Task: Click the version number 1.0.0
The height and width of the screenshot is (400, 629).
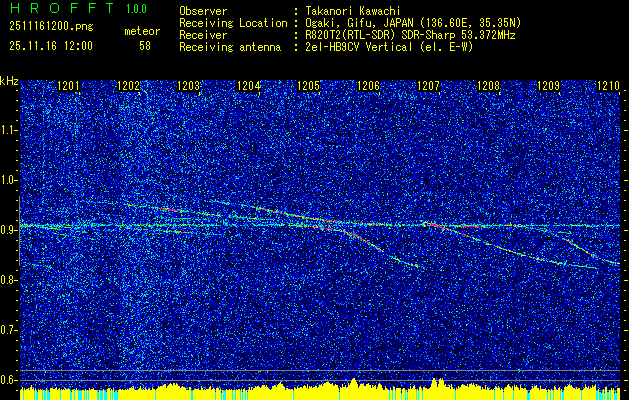Action: point(136,9)
